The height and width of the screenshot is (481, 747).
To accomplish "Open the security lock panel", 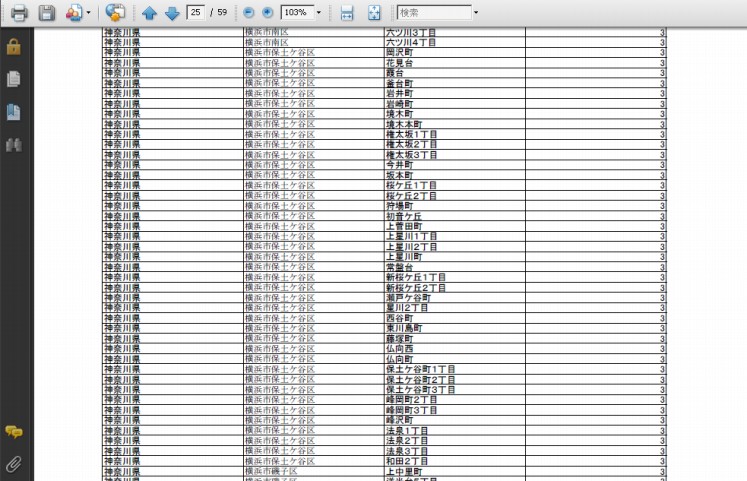I will pyautogui.click(x=14, y=47).
